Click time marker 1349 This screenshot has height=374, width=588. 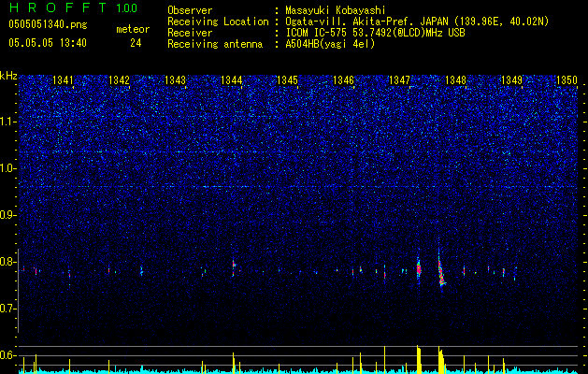[x=512, y=79]
